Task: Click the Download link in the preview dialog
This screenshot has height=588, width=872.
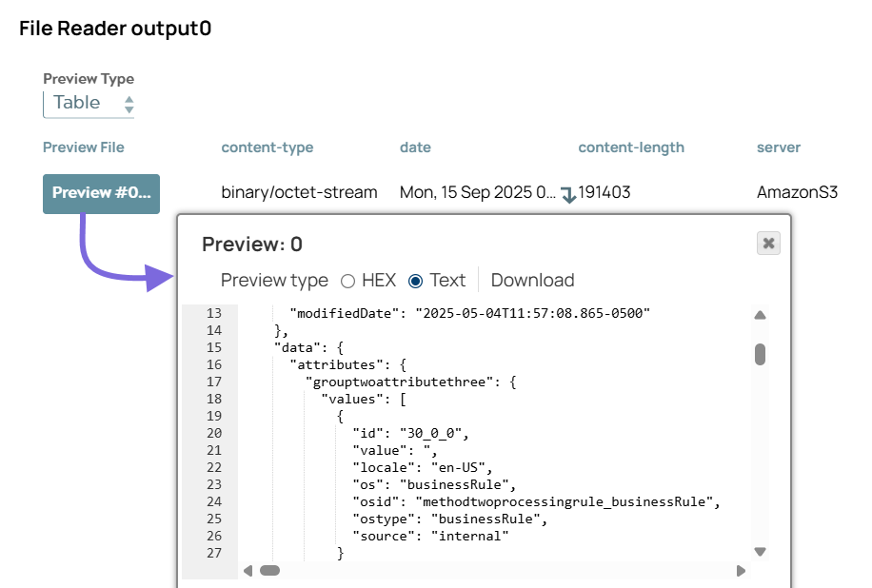Action: (x=532, y=280)
